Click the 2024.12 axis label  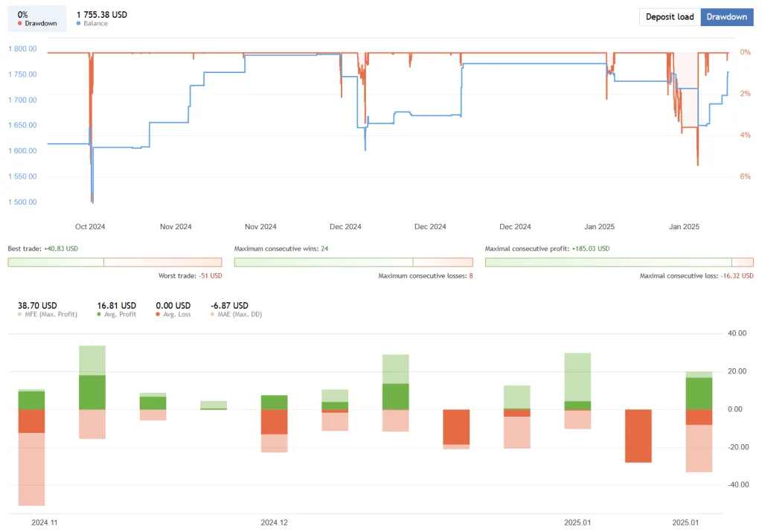[274, 523]
